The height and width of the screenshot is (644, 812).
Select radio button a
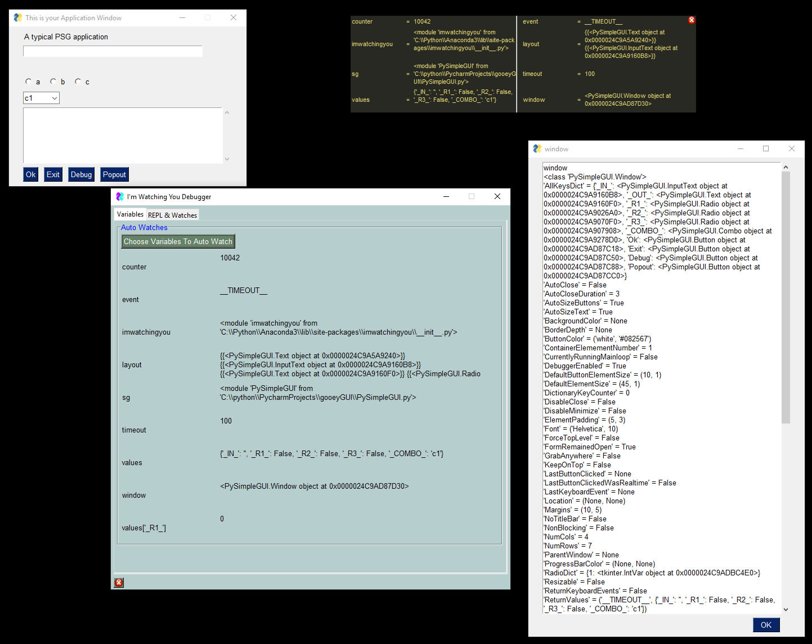[x=28, y=81]
